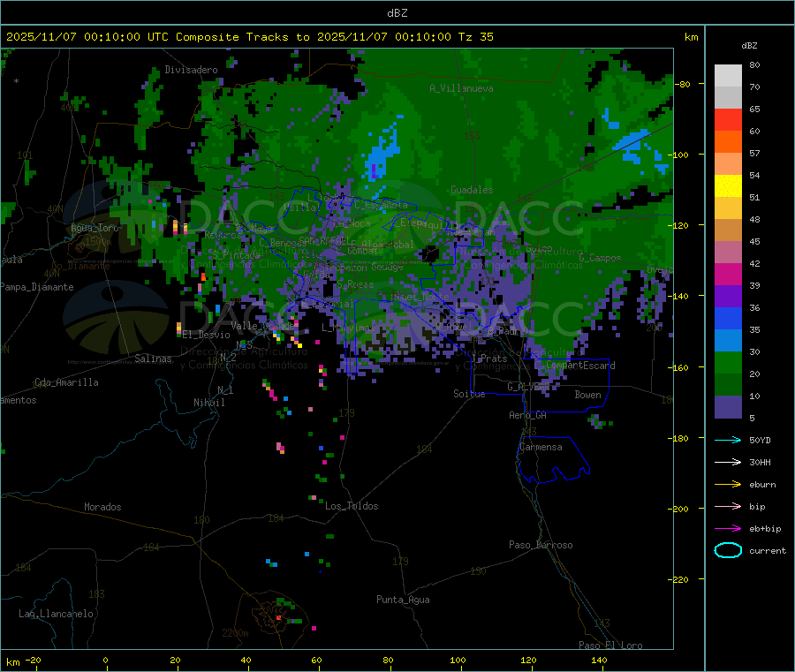Click the cyan current ellipse icon

click(728, 550)
